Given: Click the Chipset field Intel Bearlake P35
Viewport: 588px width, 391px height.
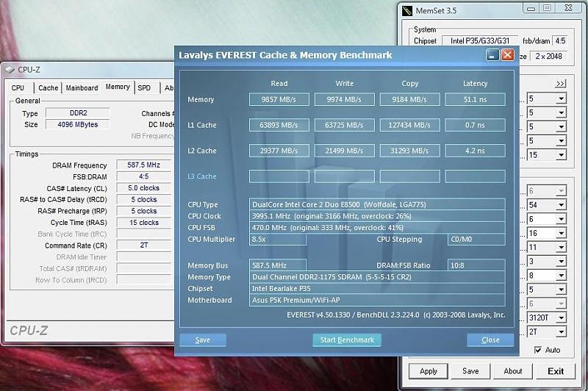Looking at the screenshot, I should coord(377,288).
